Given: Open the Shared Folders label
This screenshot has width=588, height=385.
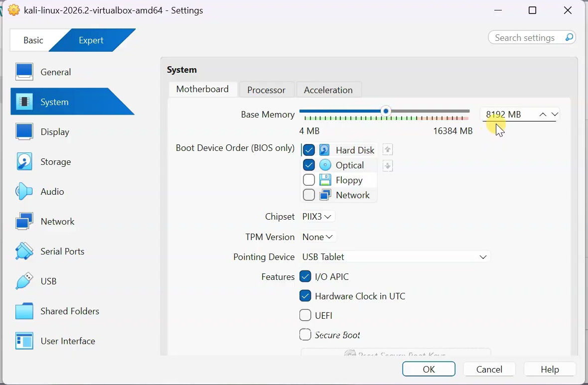Looking at the screenshot, I should (70, 311).
